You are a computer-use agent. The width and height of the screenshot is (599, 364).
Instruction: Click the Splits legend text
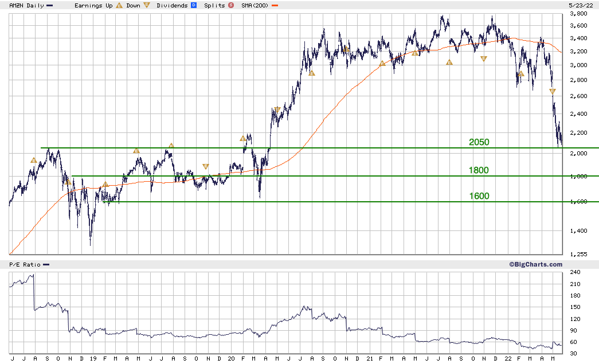click(x=214, y=6)
